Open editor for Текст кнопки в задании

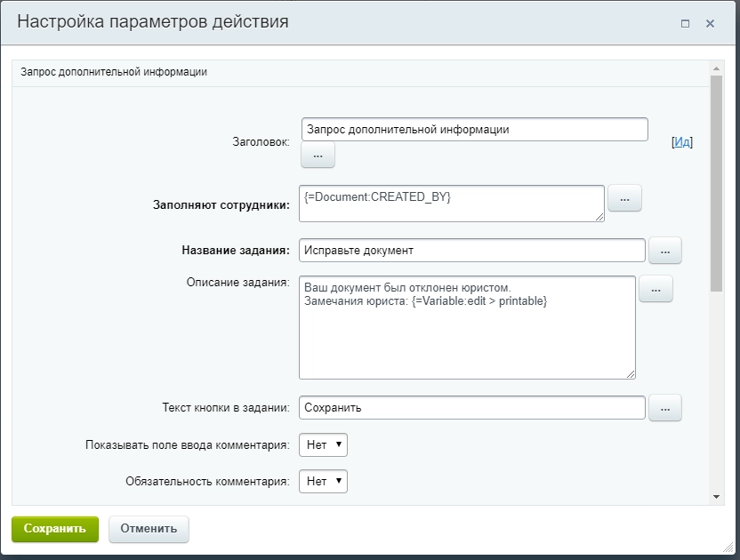tap(664, 407)
